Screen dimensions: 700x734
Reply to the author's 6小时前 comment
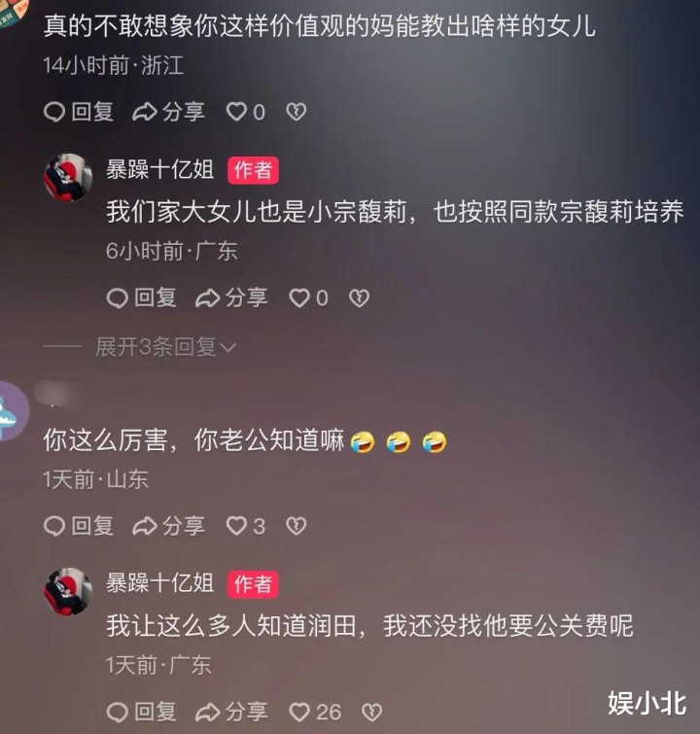tap(141, 298)
